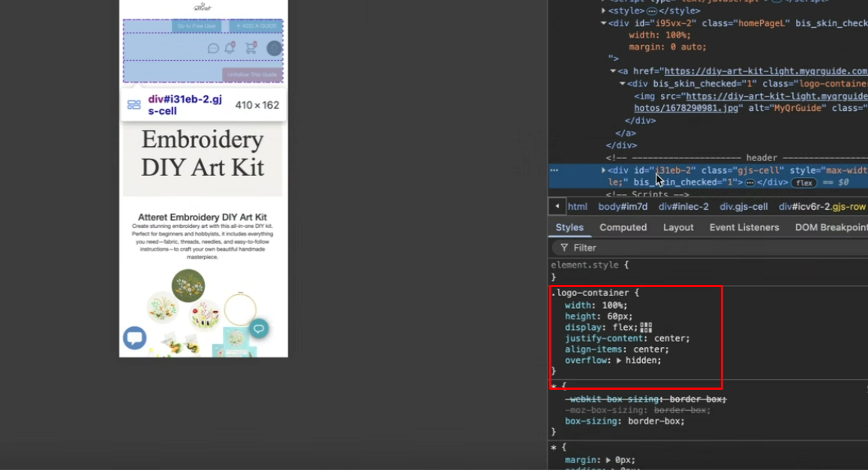
Task: Click the flex badge on selected element
Action: click(x=803, y=182)
